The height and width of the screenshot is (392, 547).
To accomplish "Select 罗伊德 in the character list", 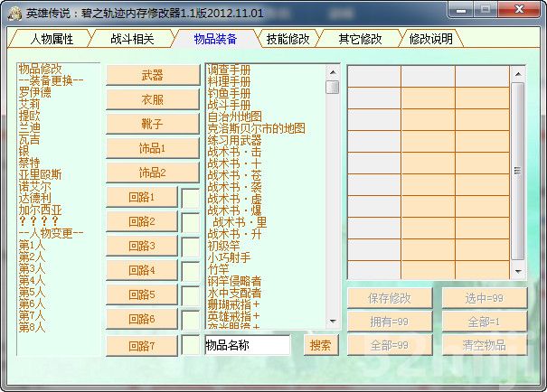I will pyautogui.click(x=35, y=92).
